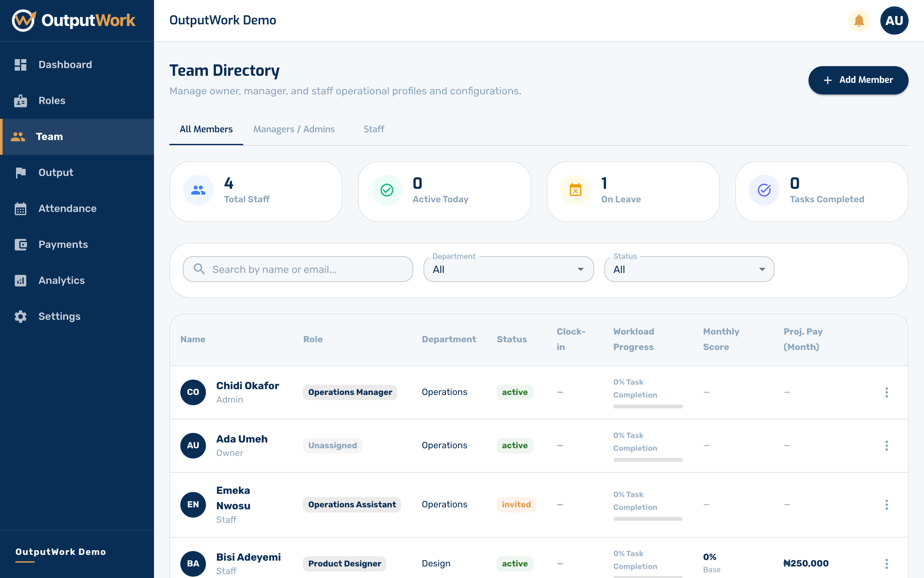Expand the Status filter dropdown

click(x=689, y=269)
